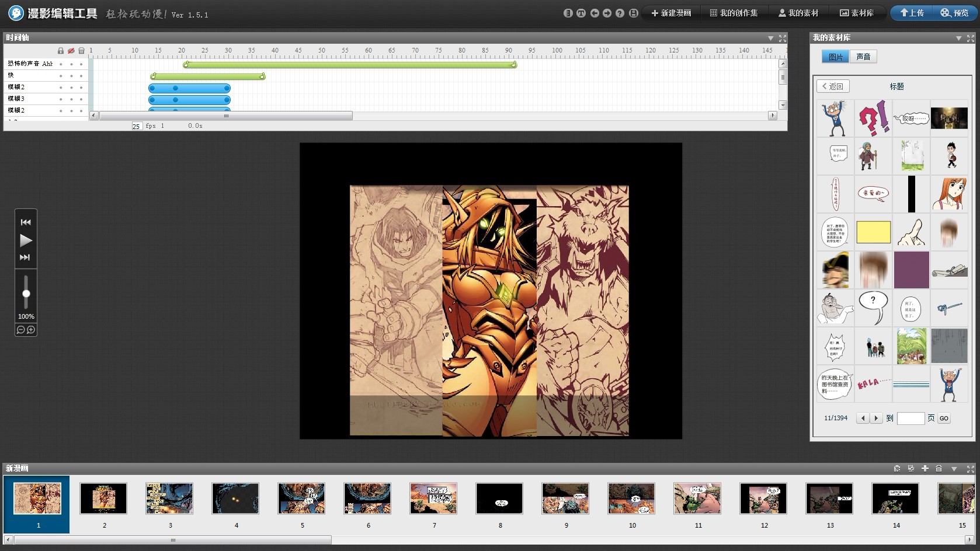Select the yellow rectangle swatch asset
The height and width of the screenshot is (551, 980).
pos(873,232)
